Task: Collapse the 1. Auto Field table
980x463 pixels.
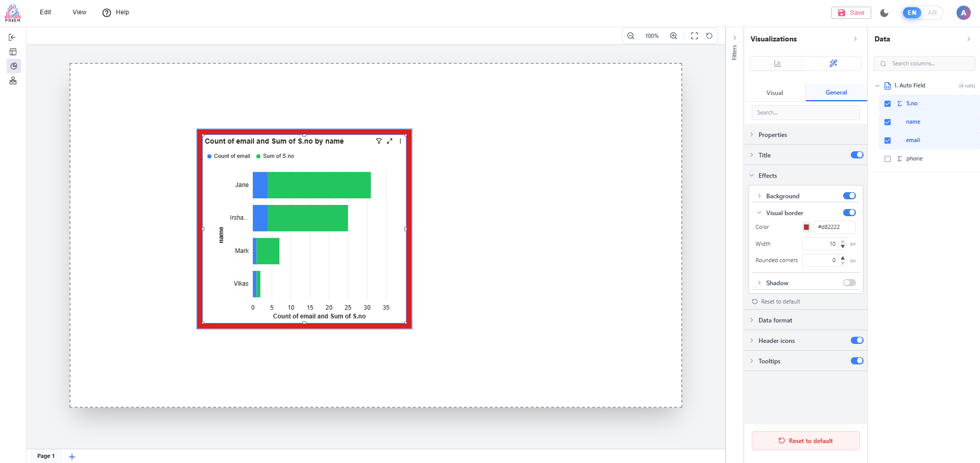Action: pyautogui.click(x=877, y=86)
